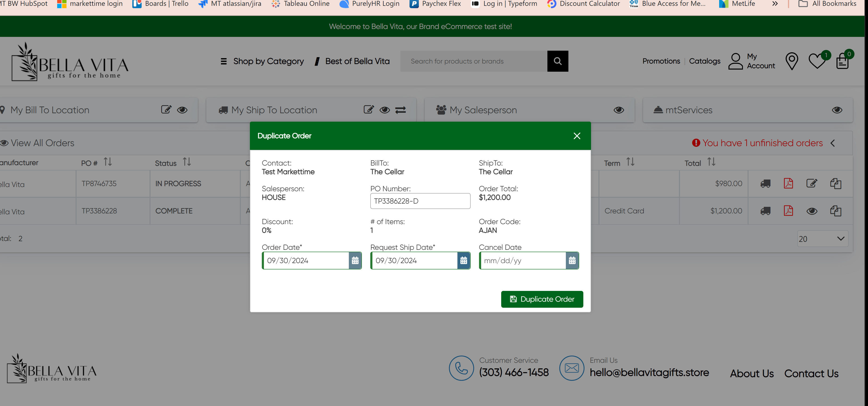This screenshot has height=406, width=868.
Task: Sort orders by Total
Action: tap(711, 162)
